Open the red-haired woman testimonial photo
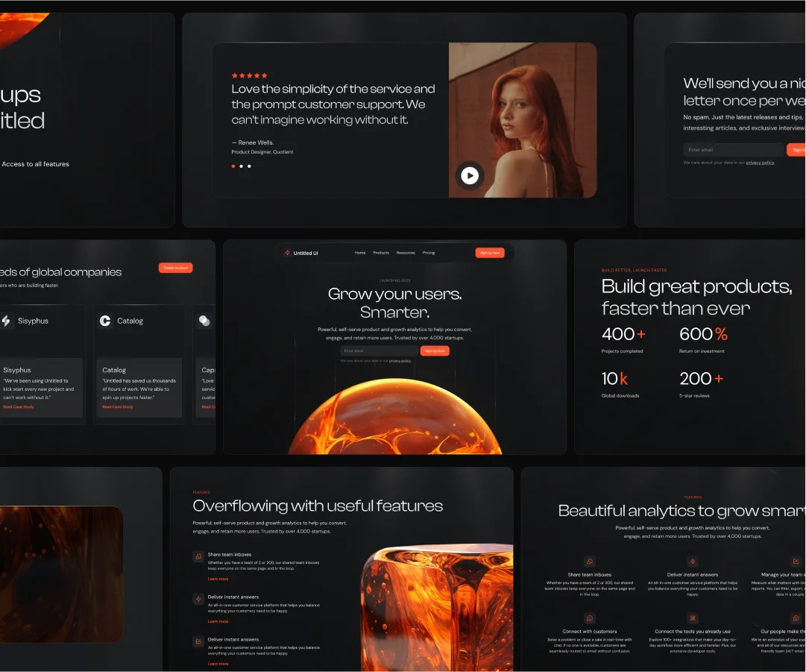 point(522,120)
